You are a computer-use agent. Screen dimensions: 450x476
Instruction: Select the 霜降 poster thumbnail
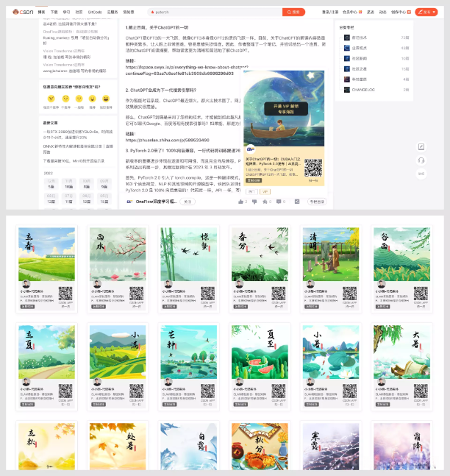pyautogui.click(x=401, y=446)
